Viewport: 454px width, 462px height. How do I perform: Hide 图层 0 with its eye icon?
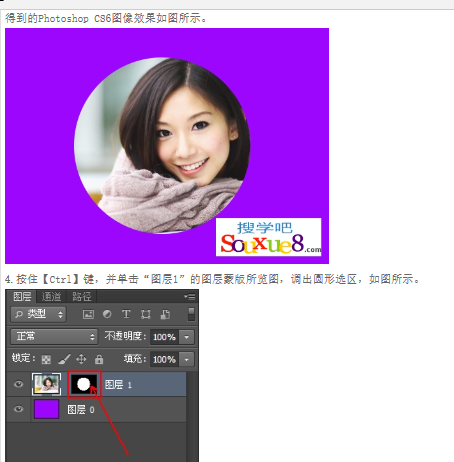(x=19, y=409)
